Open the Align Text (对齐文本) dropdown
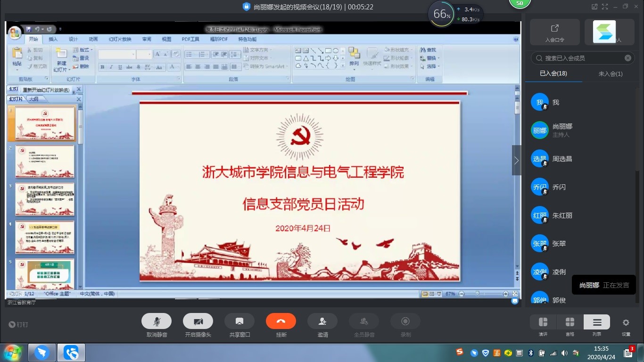Viewport: 644px width, 362px height. click(258, 58)
